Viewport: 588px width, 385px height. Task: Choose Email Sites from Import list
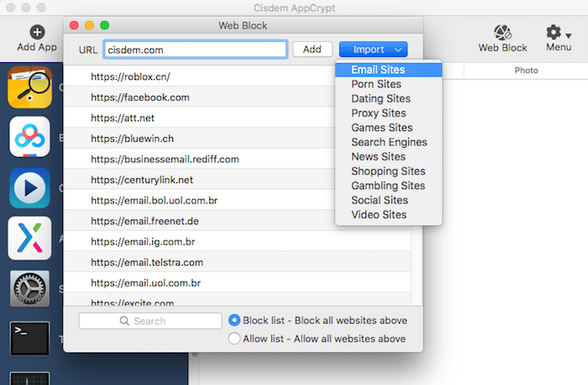tap(388, 70)
